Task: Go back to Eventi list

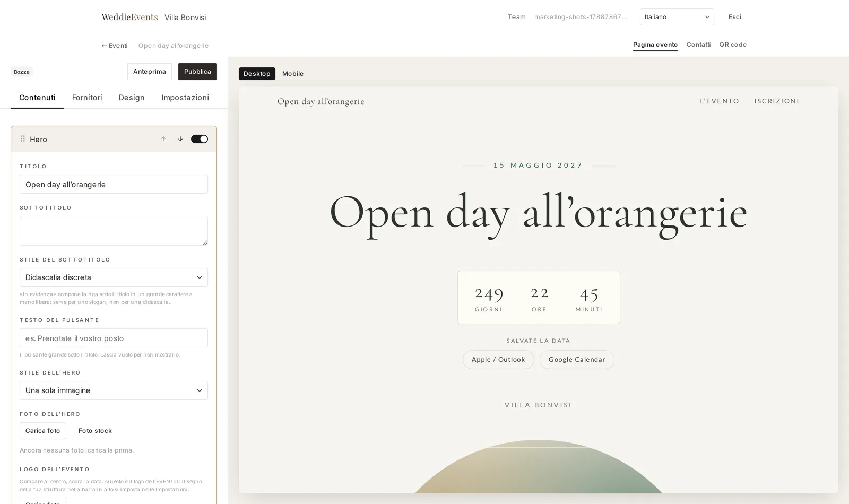Action: pyautogui.click(x=115, y=46)
